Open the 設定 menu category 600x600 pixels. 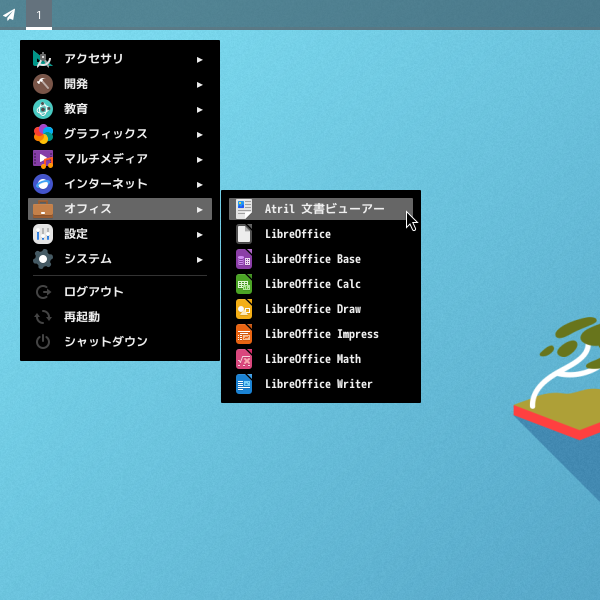76,234
